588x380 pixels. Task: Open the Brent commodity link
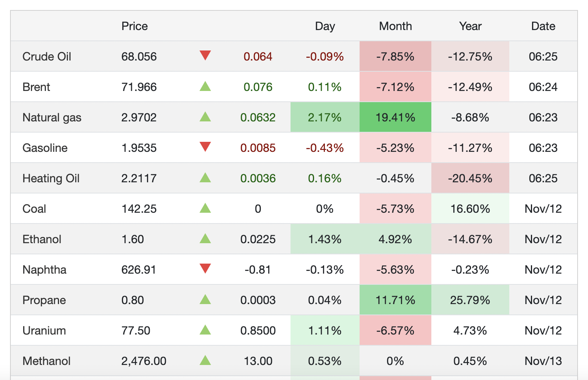[36, 87]
